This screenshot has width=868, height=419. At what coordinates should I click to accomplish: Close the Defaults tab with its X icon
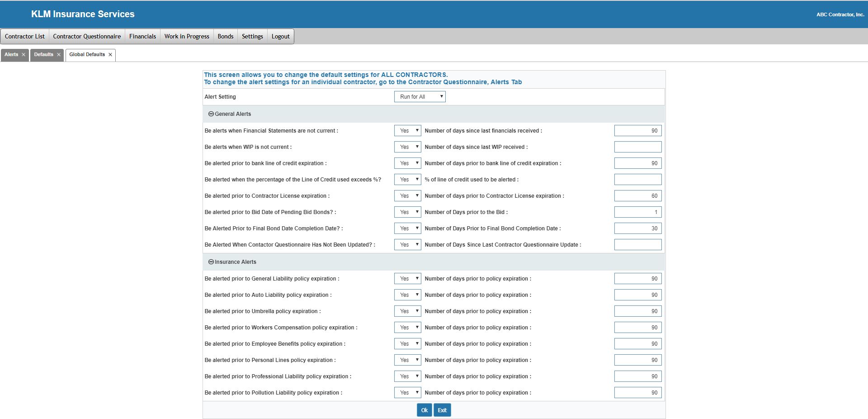(x=59, y=55)
